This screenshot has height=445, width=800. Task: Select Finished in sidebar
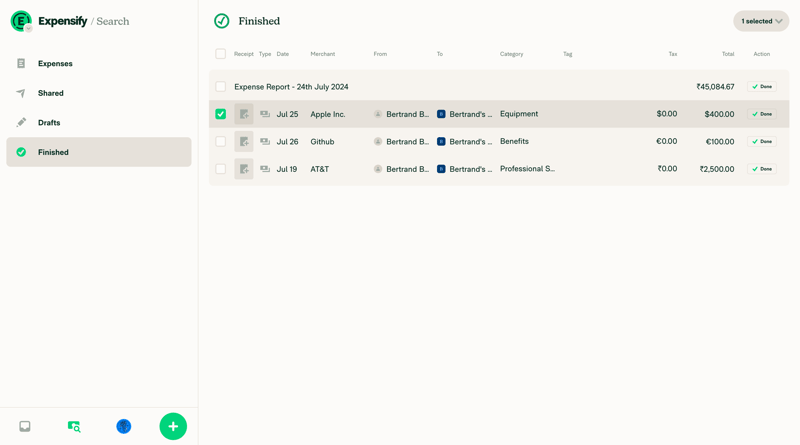coord(99,152)
